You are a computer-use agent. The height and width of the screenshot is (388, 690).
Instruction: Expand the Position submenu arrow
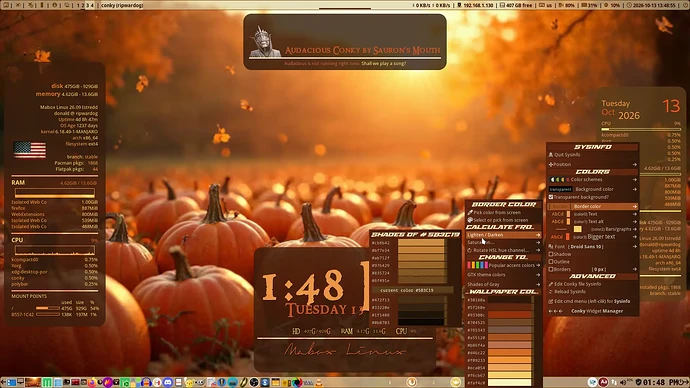tap(635, 165)
